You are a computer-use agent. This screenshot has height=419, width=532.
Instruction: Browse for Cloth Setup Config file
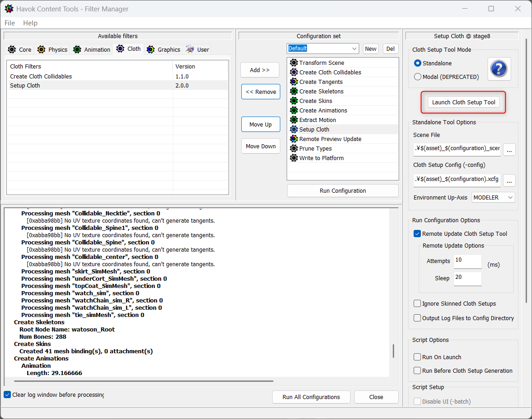[509, 180]
